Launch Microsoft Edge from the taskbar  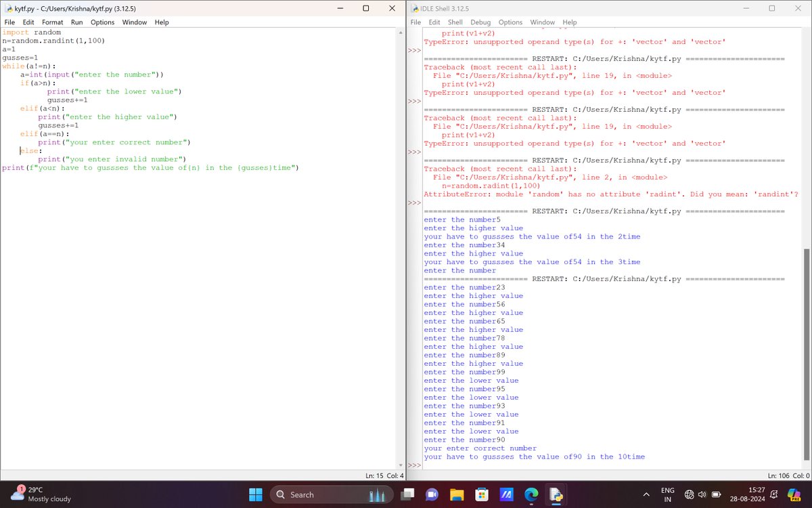coord(531,494)
